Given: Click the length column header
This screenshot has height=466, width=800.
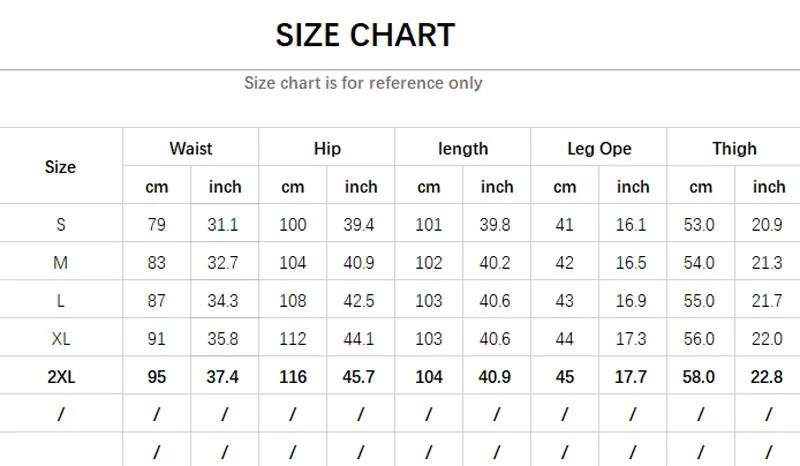Looking at the screenshot, I should (463, 149).
